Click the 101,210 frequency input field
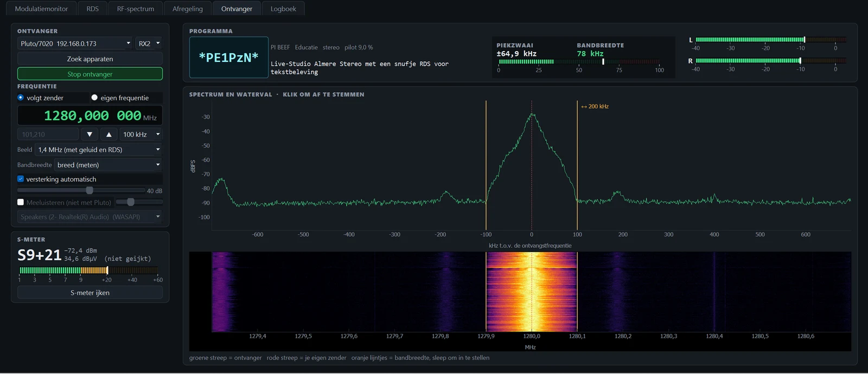Viewport: 868px width, 374px height. 48,134
